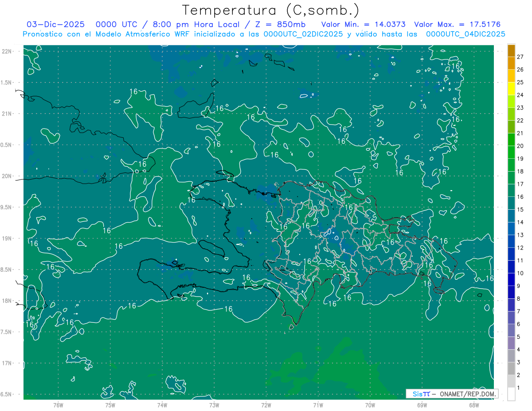Viewport: 532px width, 411px height.
Task: Click legend value "14" on color scale
Action: click(520, 222)
